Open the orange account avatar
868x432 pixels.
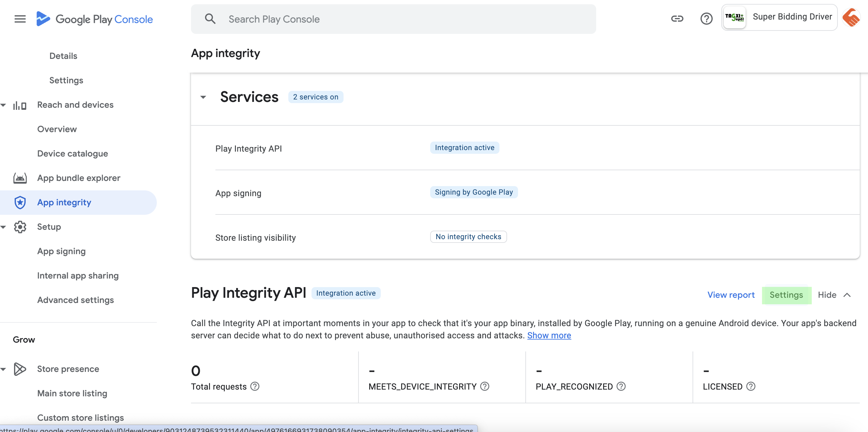[x=851, y=17]
